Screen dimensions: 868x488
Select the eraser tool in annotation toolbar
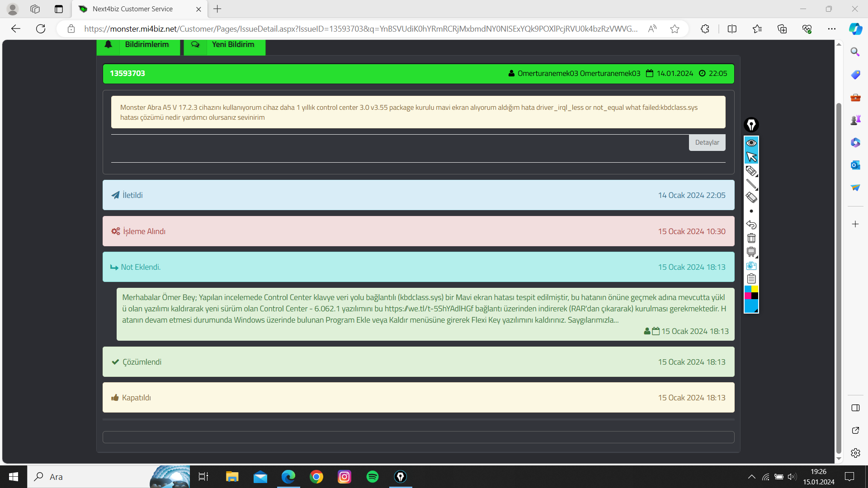coord(751,197)
